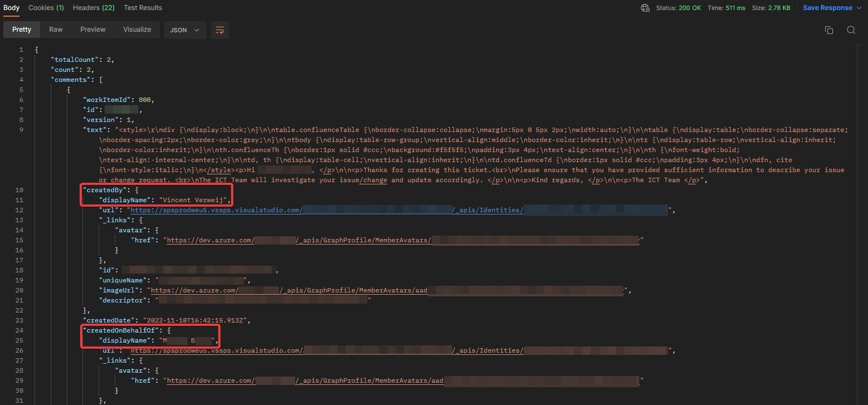Open the Visualize tab
Viewport: 868px width, 405px height.
tap(137, 30)
